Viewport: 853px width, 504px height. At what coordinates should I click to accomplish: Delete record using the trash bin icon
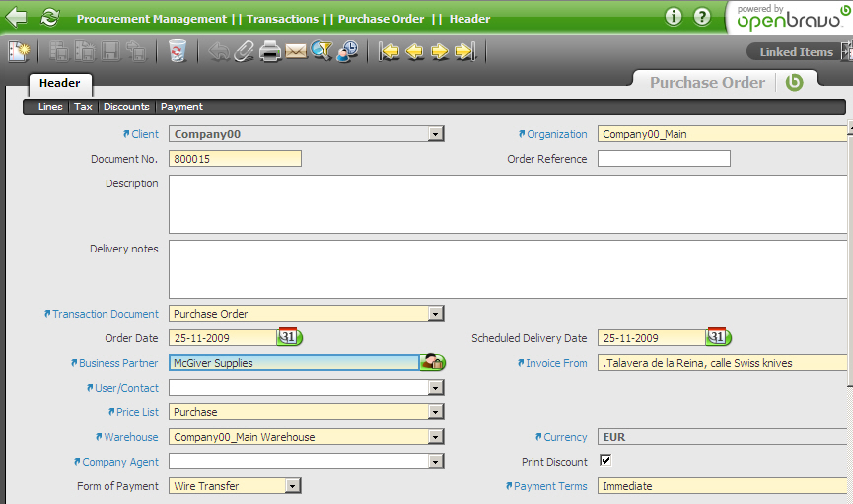click(177, 51)
